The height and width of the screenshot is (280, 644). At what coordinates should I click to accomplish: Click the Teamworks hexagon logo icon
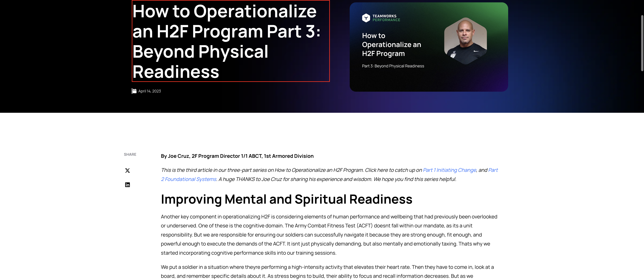pos(366,18)
